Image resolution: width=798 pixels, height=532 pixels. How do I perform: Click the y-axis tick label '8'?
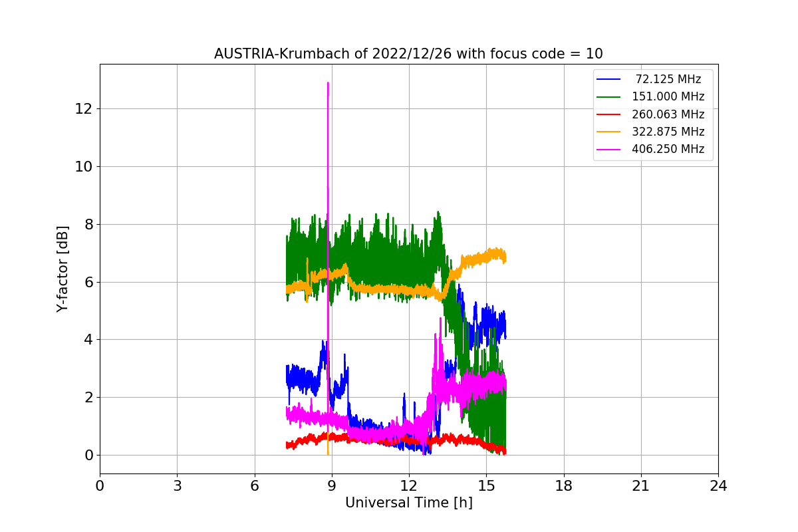88,224
